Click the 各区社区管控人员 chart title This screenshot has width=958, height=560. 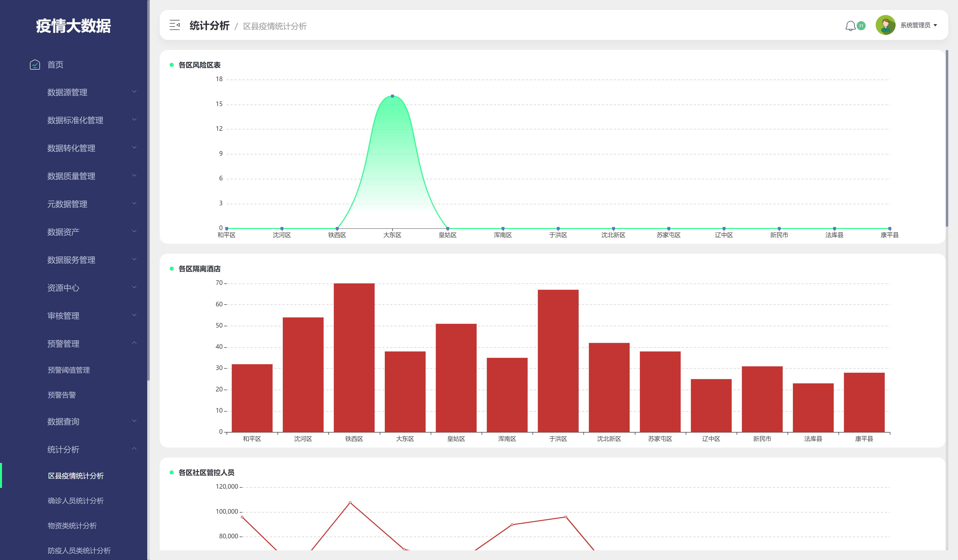(x=206, y=472)
